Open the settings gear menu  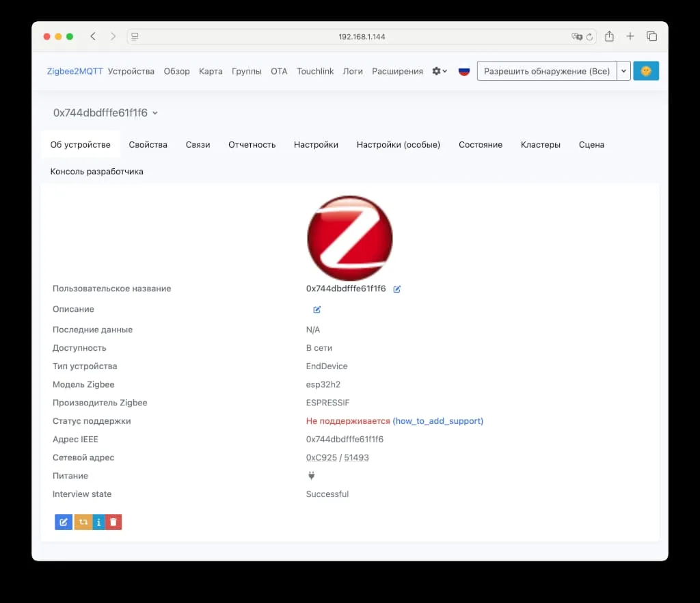click(x=440, y=71)
